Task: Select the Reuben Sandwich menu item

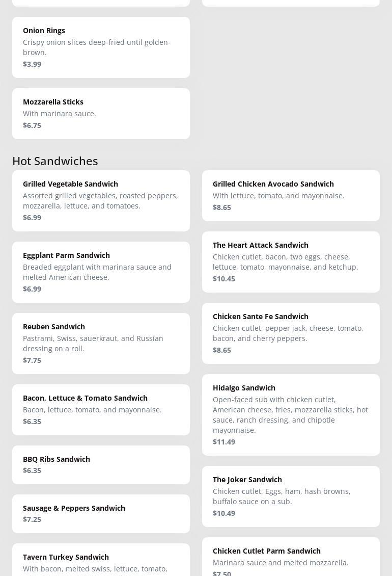Action: pos(101,343)
